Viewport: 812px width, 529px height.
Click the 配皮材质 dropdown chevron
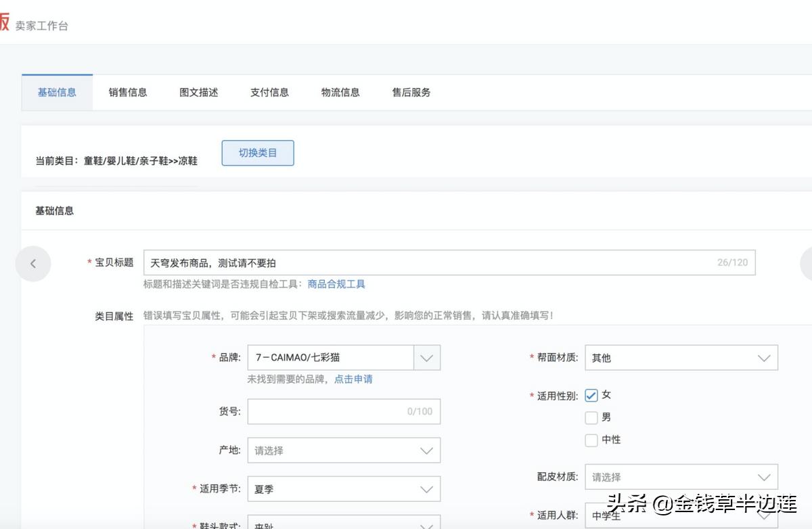(764, 476)
